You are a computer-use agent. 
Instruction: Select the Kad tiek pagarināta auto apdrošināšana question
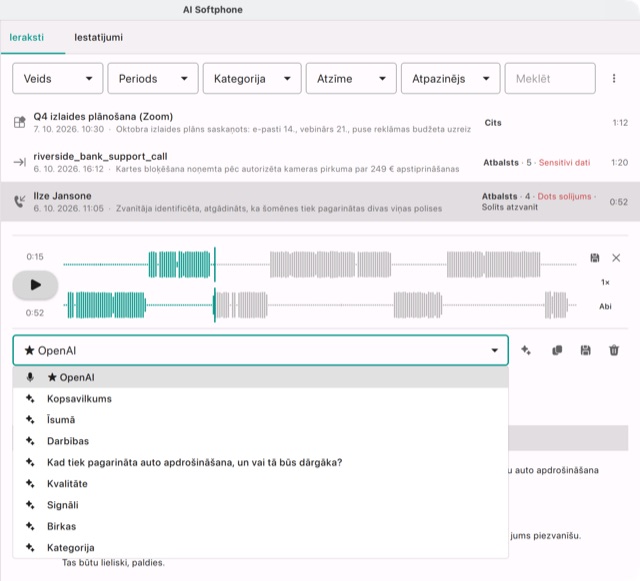(x=260, y=462)
